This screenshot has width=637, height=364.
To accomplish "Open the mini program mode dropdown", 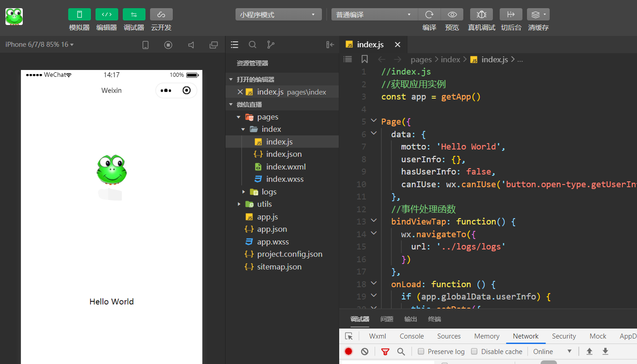I will (x=278, y=15).
